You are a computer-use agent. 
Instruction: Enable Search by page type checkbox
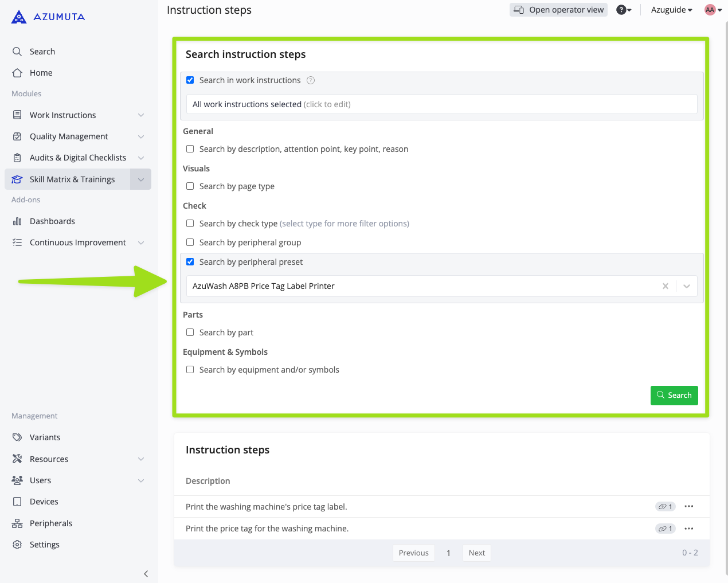click(190, 186)
